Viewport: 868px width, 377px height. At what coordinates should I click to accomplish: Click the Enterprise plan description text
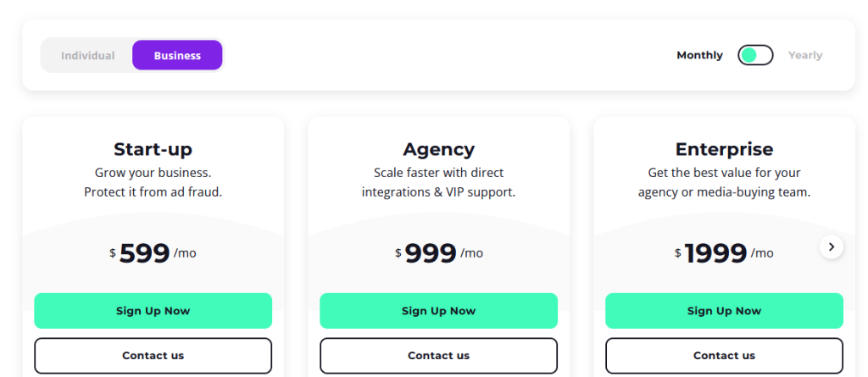[724, 183]
